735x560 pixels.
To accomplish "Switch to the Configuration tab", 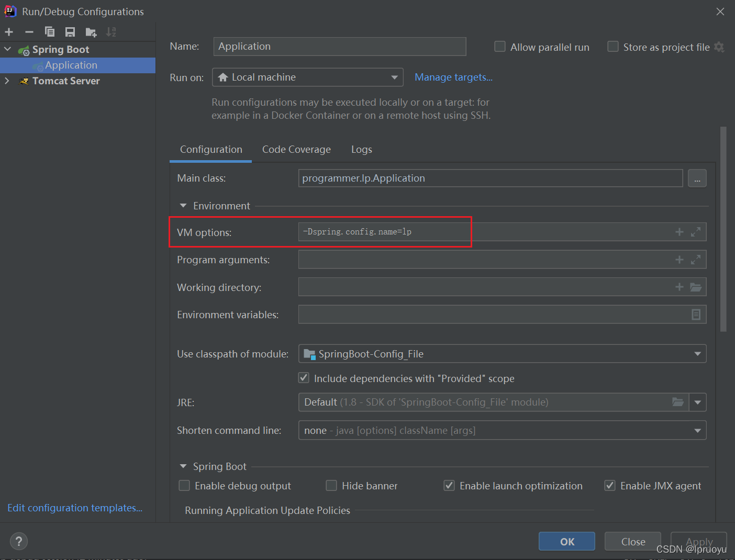I will coord(211,150).
